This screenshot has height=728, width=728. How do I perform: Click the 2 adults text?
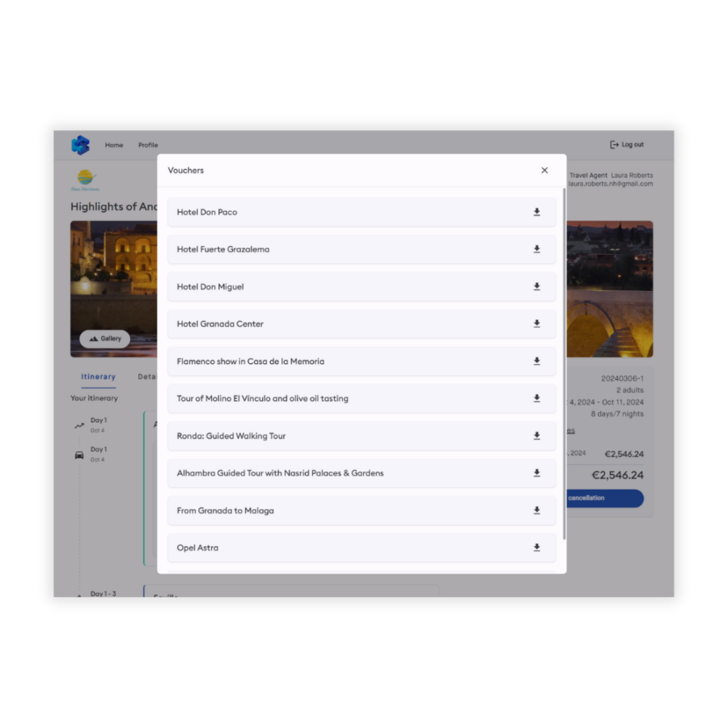tap(629, 390)
